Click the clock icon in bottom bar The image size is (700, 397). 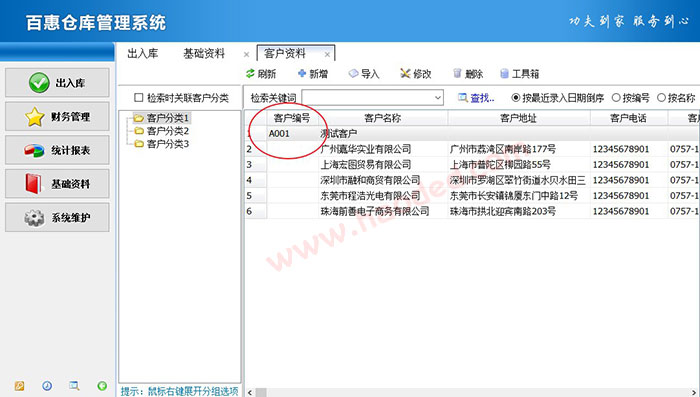point(47,386)
